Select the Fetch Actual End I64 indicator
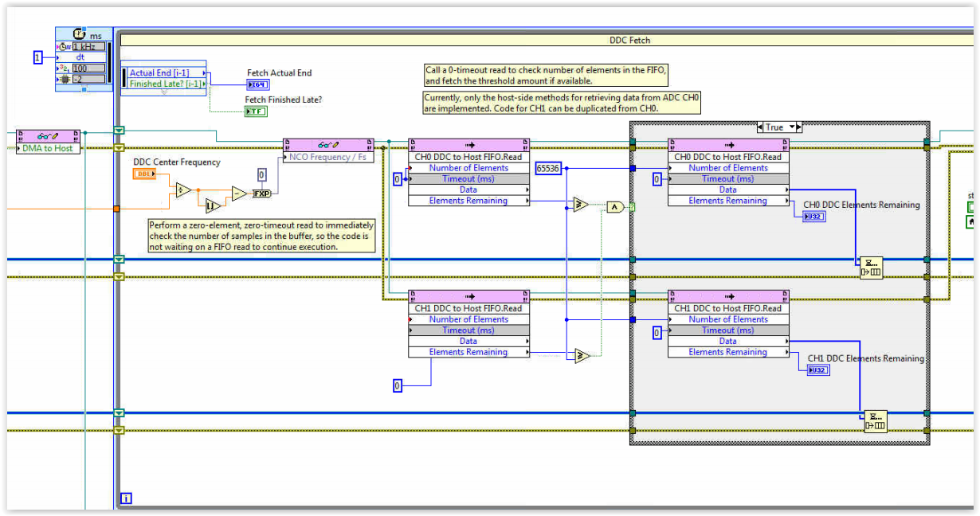The image size is (980, 516). (258, 84)
